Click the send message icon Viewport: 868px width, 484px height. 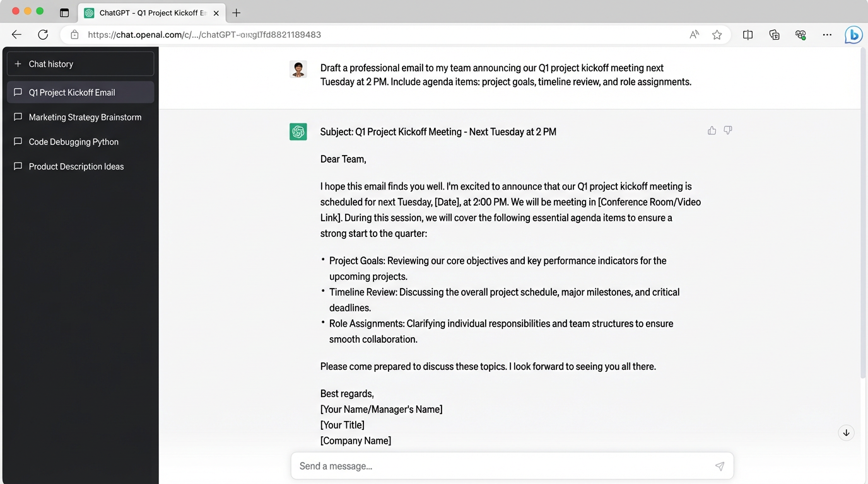[720, 466]
